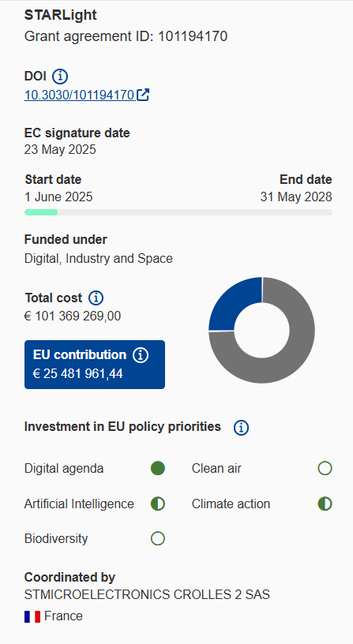Open the external link icon after DOI number

tap(143, 95)
